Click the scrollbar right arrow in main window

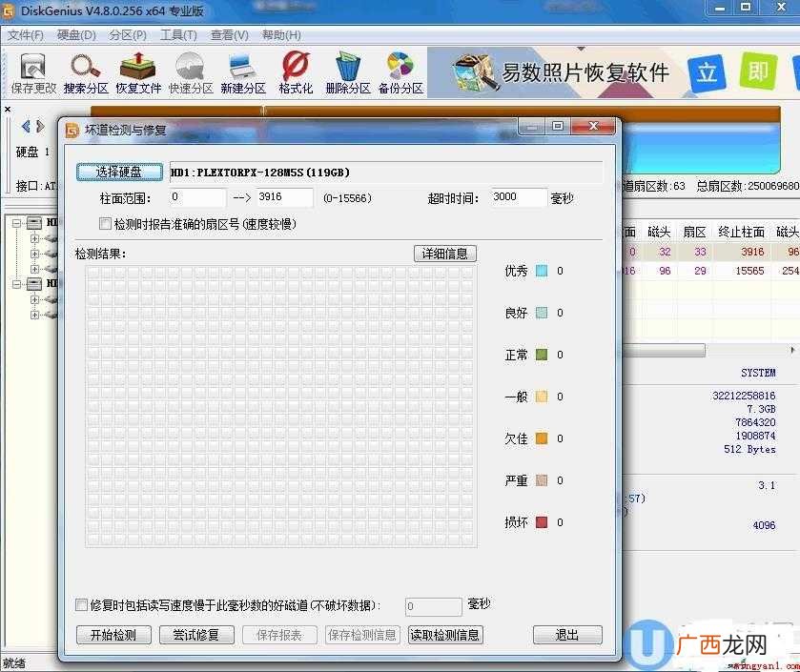pyautogui.click(x=792, y=350)
